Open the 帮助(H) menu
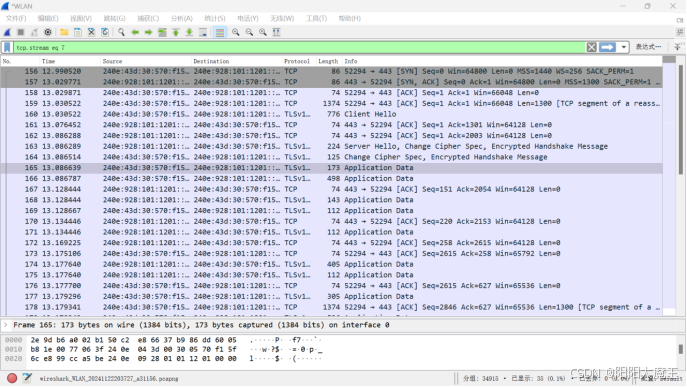Viewport: 687px width, 387px height. [x=350, y=18]
